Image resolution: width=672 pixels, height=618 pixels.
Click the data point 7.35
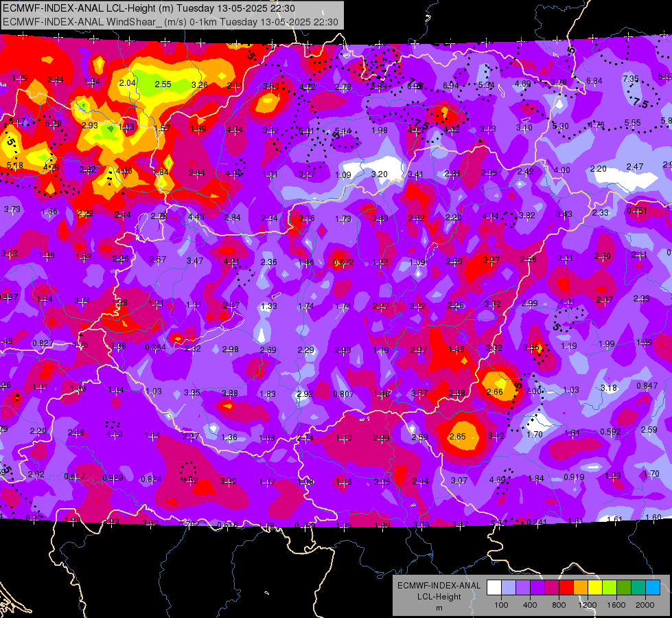630,79
